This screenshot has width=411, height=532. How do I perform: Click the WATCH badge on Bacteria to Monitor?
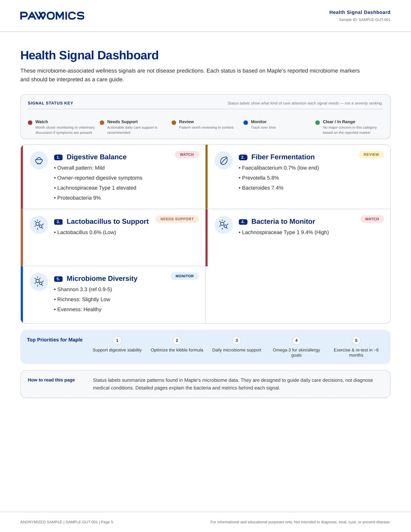tap(372, 219)
